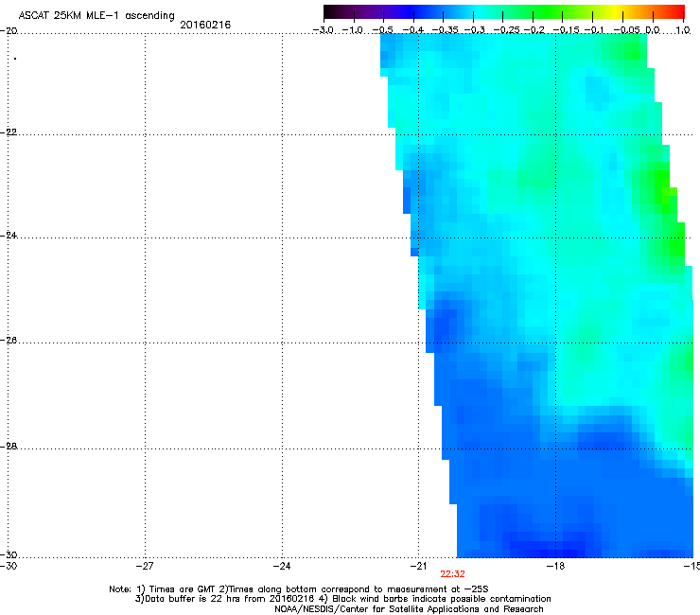Select color scale label -3.0
This screenshot has height=615, width=700.
click(323, 30)
